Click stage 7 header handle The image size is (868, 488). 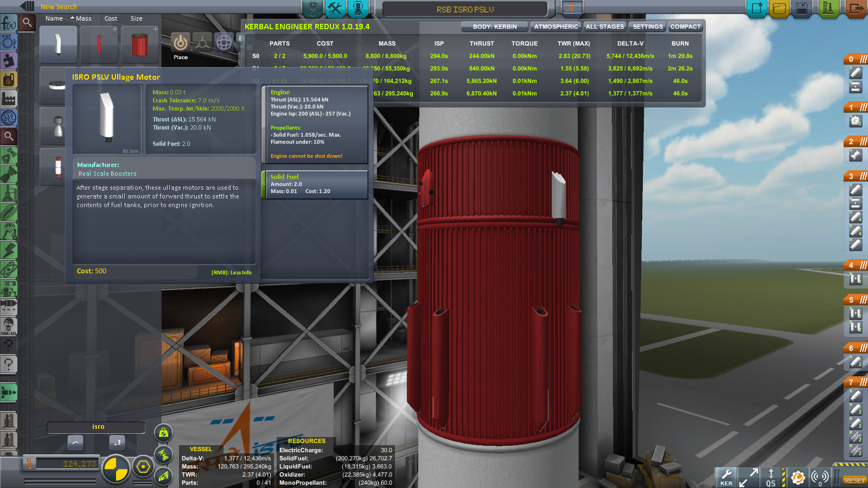[x=856, y=382]
